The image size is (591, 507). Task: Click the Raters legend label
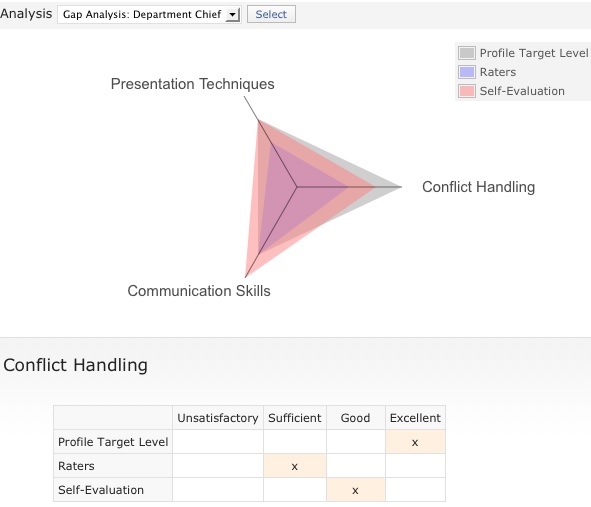[498, 72]
